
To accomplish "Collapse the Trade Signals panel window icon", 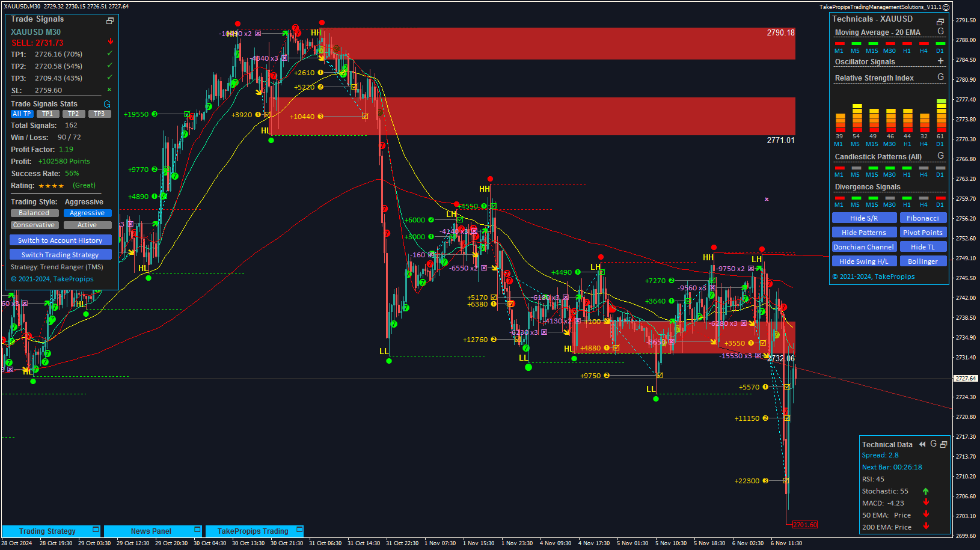I will click(x=110, y=21).
